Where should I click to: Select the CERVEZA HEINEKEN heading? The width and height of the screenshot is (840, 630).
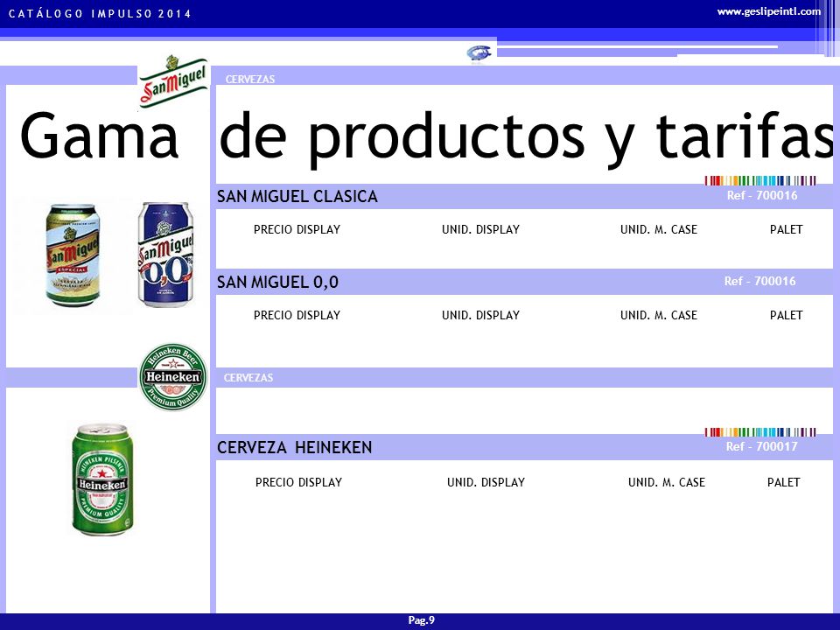(294, 447)
